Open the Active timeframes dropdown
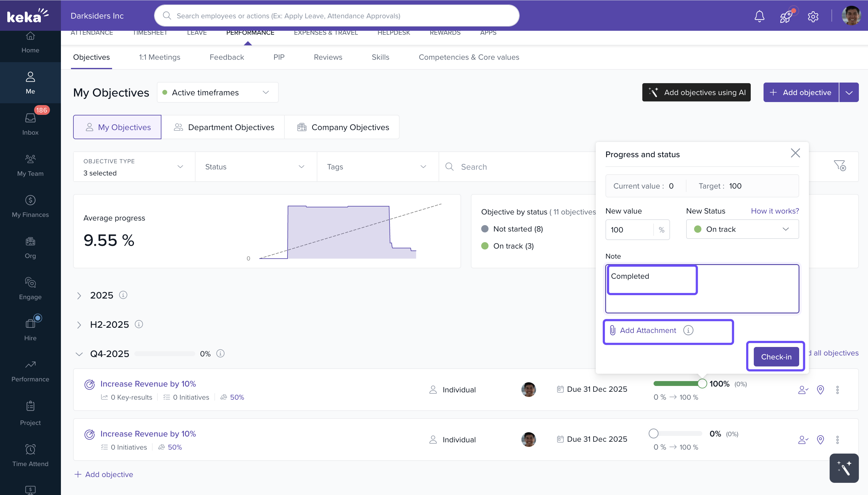Viewport: 868px width, 495px height. 217,93
